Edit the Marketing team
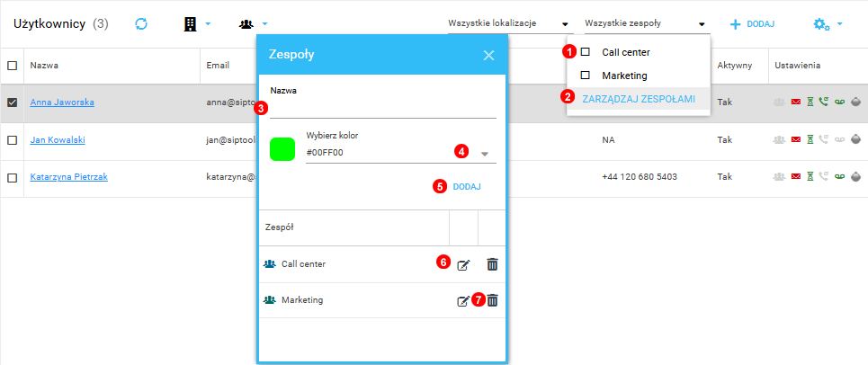Screen dimensions: 868x365 point(462,300)
